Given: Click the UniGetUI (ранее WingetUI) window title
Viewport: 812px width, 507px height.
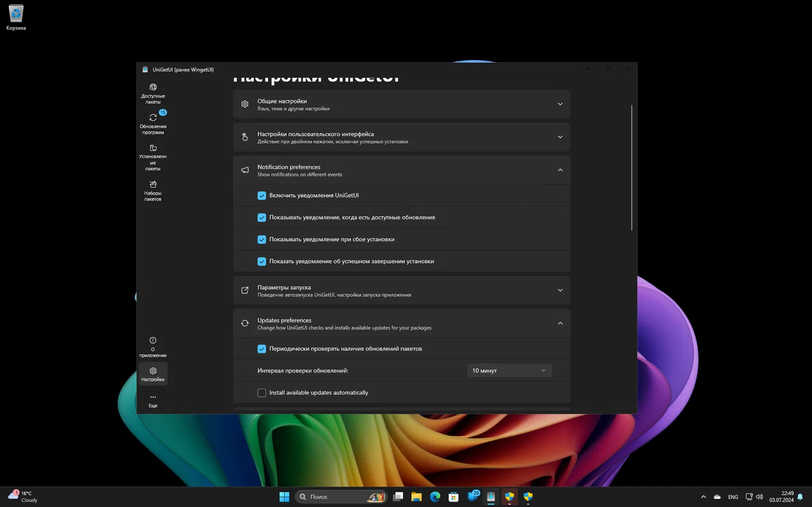Looking at the screenshot, I should tap(183, 69).
